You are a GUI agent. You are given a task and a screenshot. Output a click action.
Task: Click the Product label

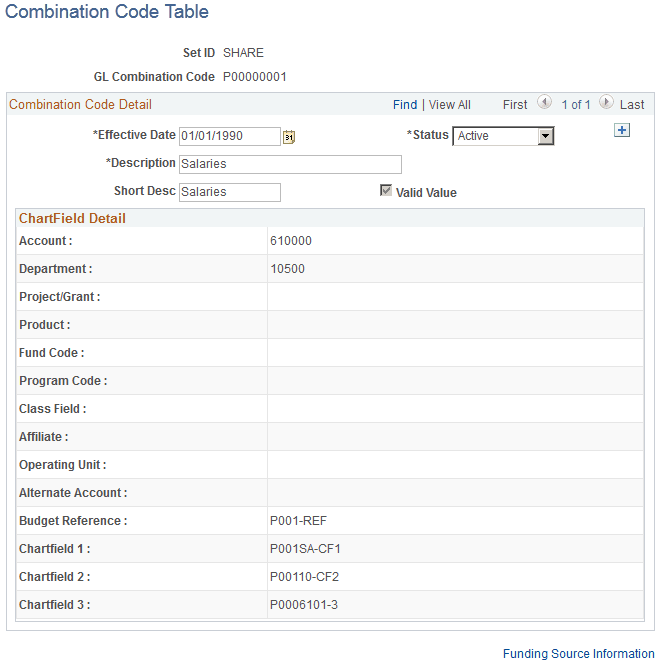click(45, 325)
